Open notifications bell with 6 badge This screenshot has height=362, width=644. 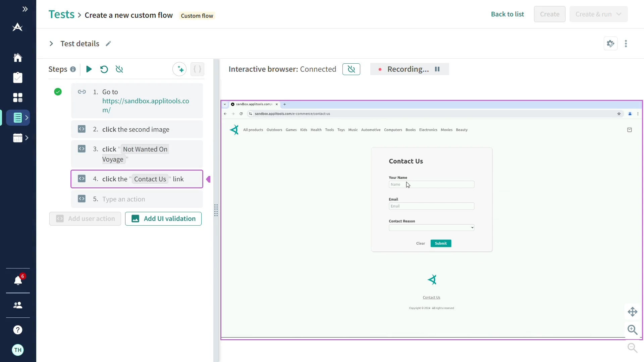(x=18, y=280)
